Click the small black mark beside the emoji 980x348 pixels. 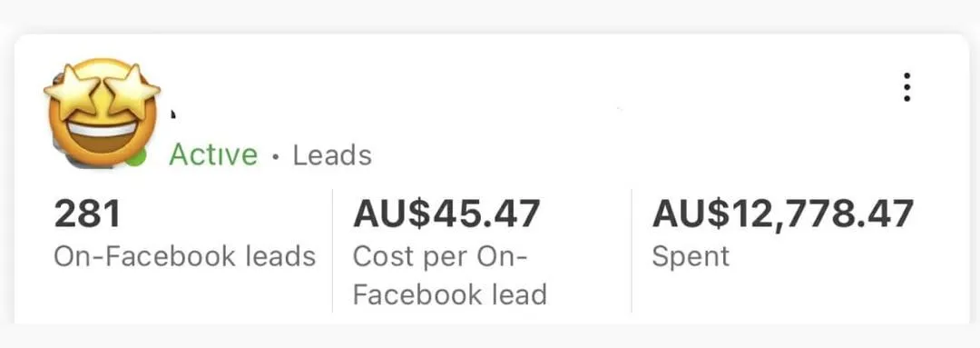point(173,114)
